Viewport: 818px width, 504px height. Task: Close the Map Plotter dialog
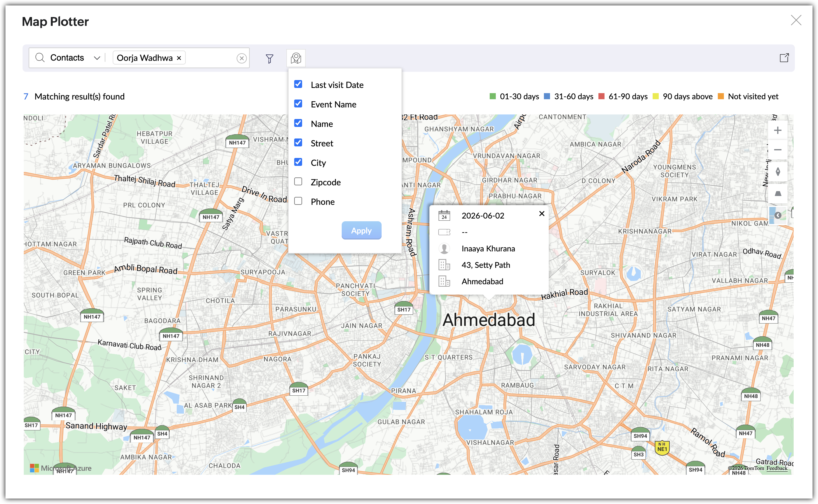pos(796,20)
